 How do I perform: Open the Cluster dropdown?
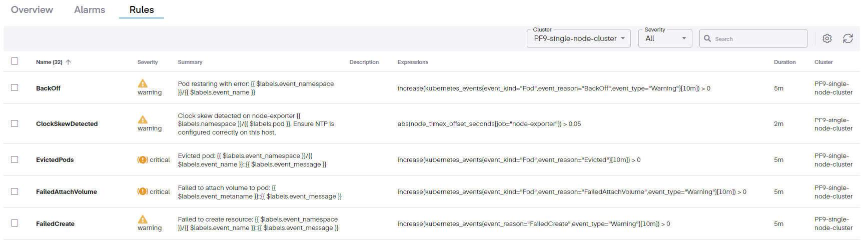coord(578,38)
